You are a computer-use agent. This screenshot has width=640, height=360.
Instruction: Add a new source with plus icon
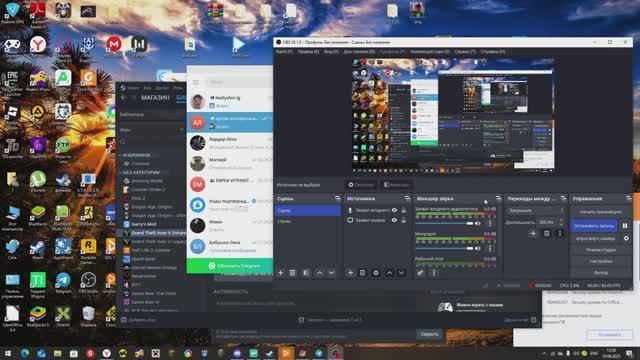[350, 273]
